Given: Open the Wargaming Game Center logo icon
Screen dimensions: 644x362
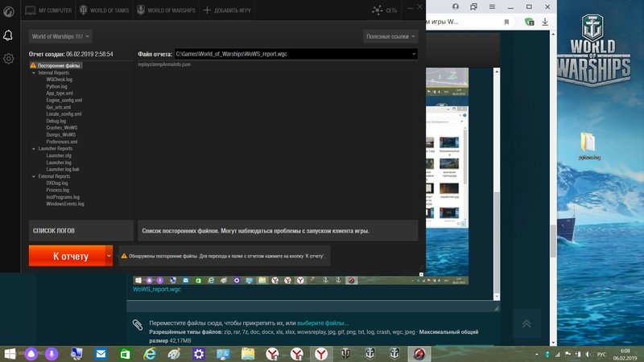Looking at the screenshot, I should pyautogui.click(x=9, y=11).
